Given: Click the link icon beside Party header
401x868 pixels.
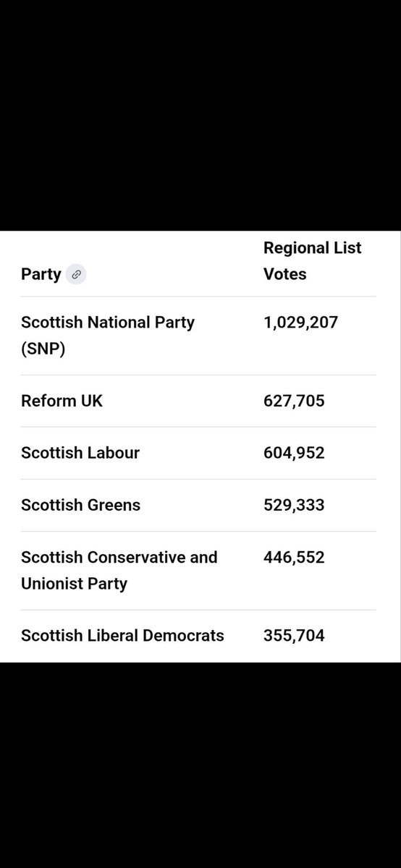Looking at the screenshot, I should pyautogui.click(x=76, y=275).
